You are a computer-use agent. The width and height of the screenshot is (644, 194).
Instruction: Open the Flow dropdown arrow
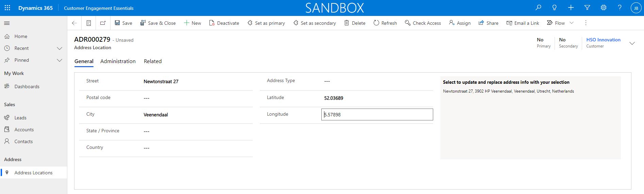click(572, 23)
